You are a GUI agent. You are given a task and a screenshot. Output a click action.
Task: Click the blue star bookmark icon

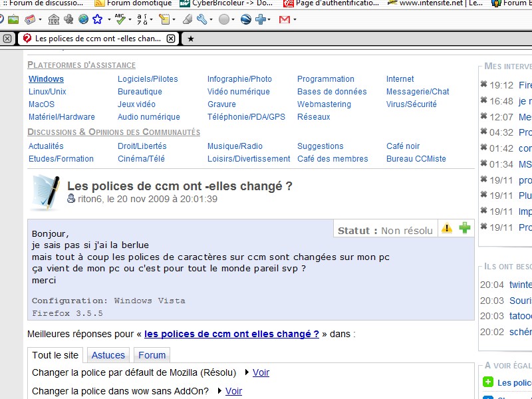(98, 19)
